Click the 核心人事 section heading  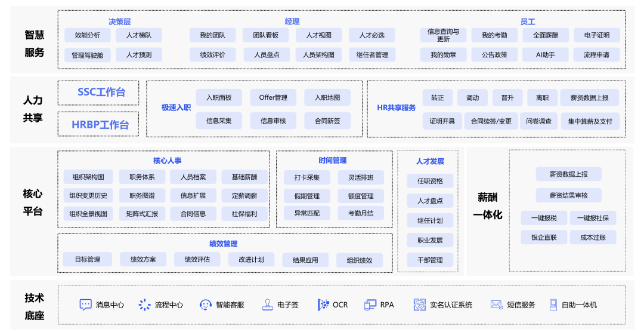point(167,161)
